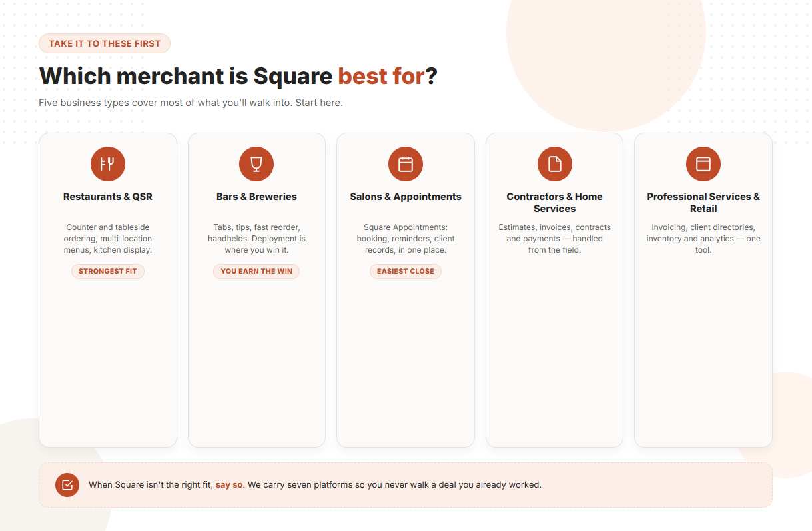Click the document Contractors icon
The image size is (812, 531).
point(554,164)
